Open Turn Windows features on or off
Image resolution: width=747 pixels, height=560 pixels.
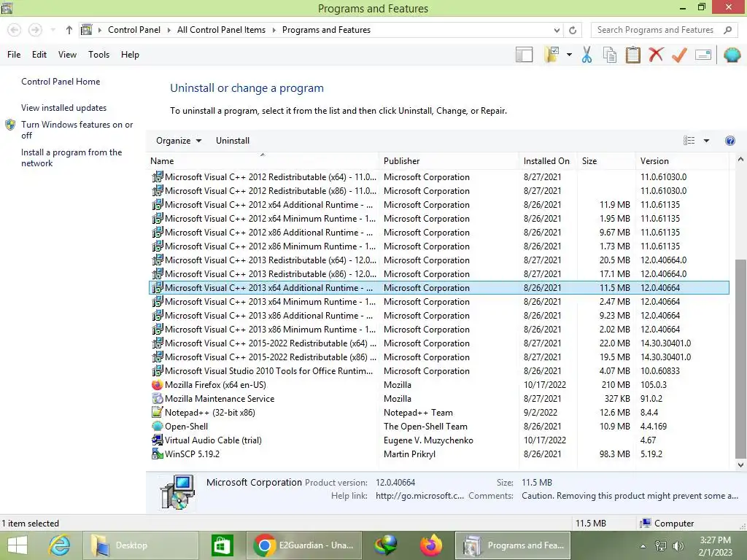tap(77, 130)
